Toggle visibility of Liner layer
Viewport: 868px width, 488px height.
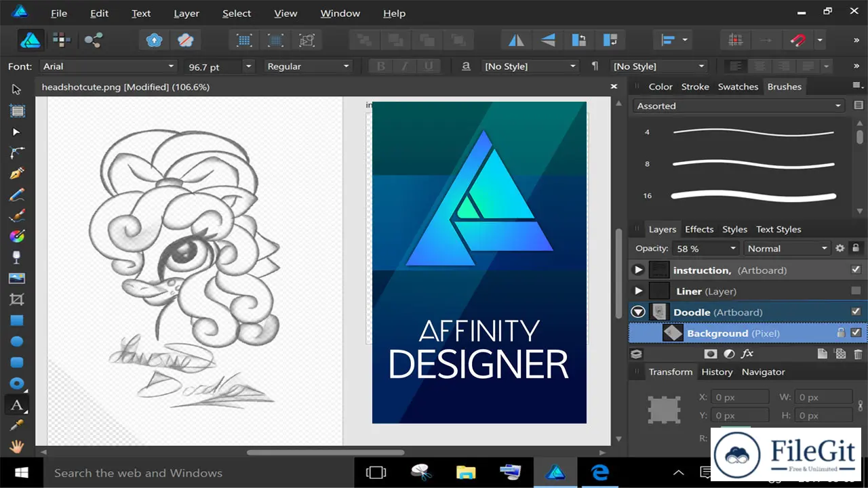click(x=856, y=291)
